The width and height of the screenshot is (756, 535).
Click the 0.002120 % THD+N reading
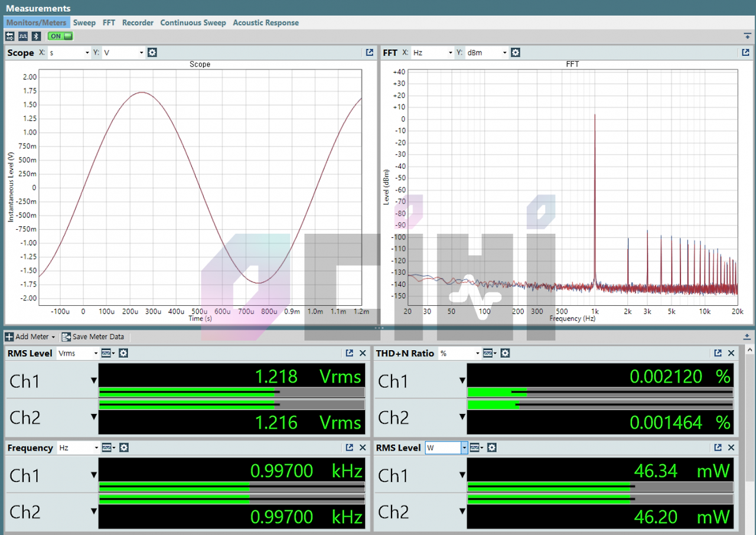pos(680,376)
